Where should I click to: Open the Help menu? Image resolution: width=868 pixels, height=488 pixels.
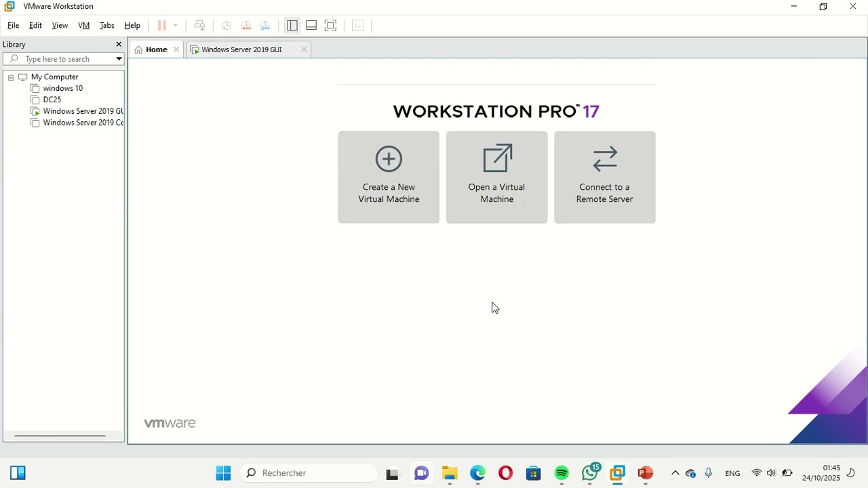pyautogui.click(x=132, y=26)
